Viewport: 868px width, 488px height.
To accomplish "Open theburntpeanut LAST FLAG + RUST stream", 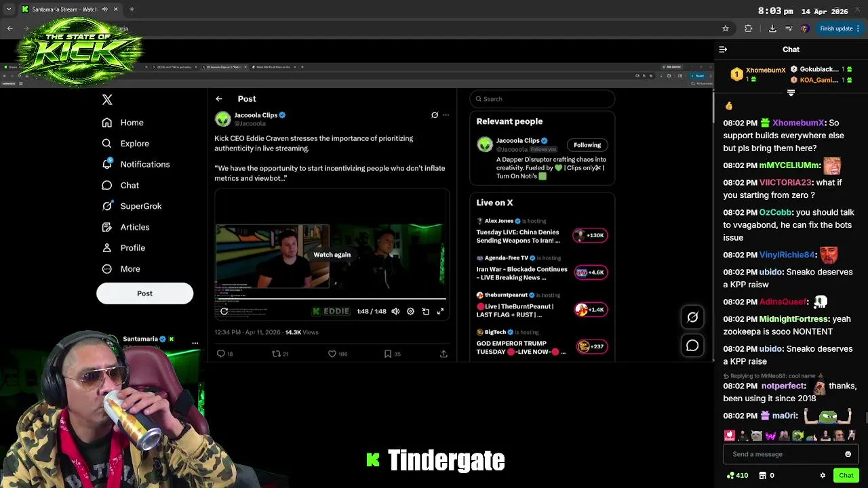I will (542, 306).
